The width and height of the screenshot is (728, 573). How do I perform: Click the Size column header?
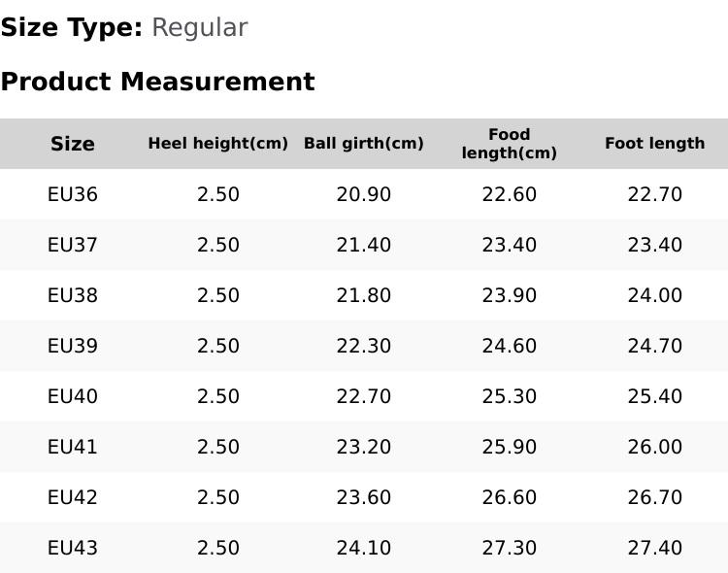coord(73,144)
